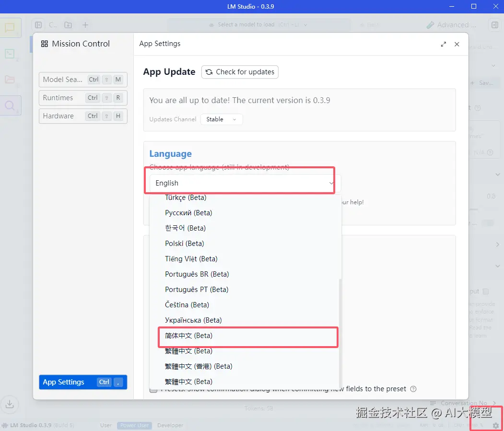Switch to Power User mode in status bar
Viewport: 504px width, 431px height.
click(x=134, y=425)
